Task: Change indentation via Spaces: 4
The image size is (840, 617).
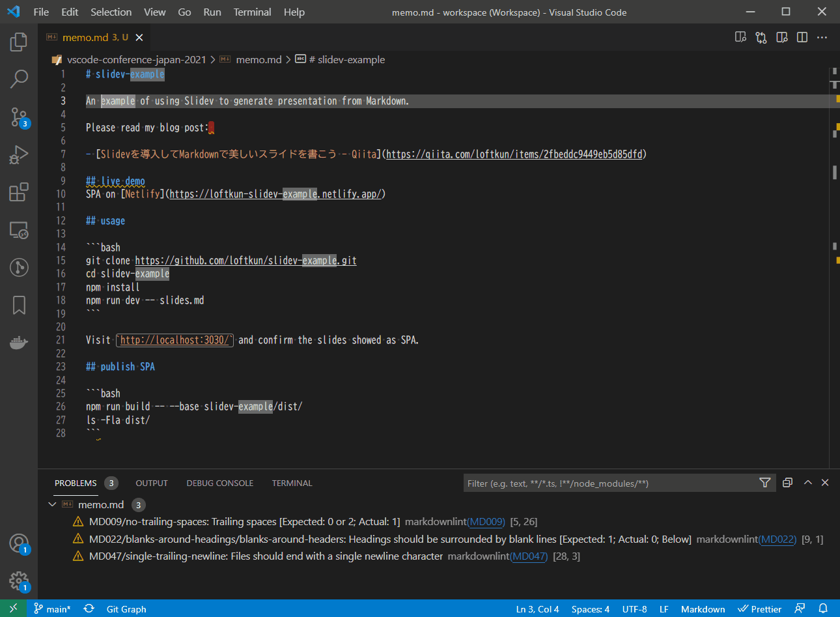Action: (x=591, y=609)
